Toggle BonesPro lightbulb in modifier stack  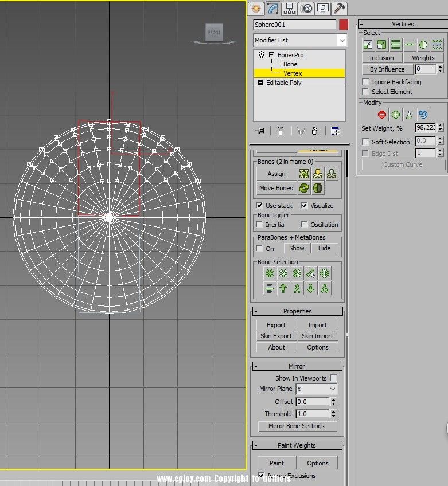click(262, 55)
